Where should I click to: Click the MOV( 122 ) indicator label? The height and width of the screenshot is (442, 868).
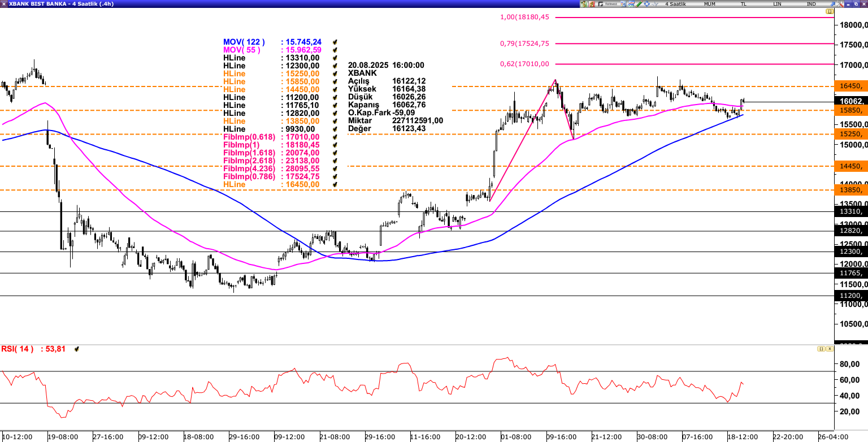point(244,42)
